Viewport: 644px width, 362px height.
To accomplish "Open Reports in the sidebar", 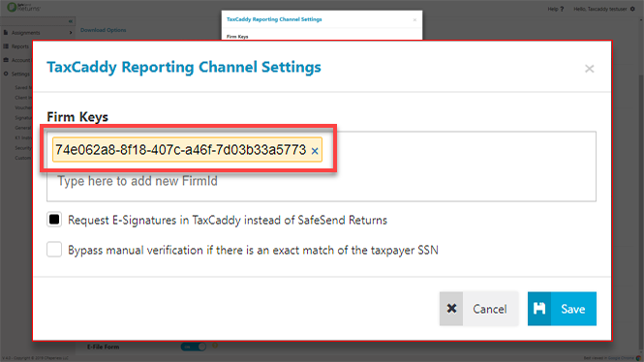I will click(19, 46).
